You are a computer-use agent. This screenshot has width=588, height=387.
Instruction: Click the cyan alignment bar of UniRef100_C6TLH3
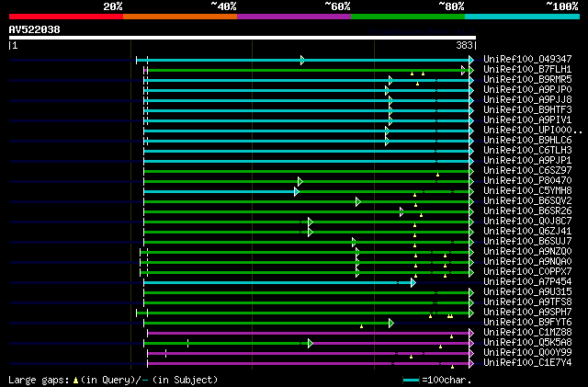307,152
